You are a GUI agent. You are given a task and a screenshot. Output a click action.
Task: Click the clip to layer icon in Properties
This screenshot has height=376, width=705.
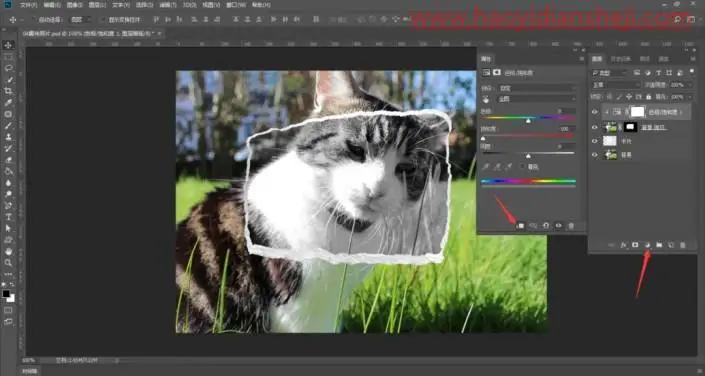pos(520,226)
